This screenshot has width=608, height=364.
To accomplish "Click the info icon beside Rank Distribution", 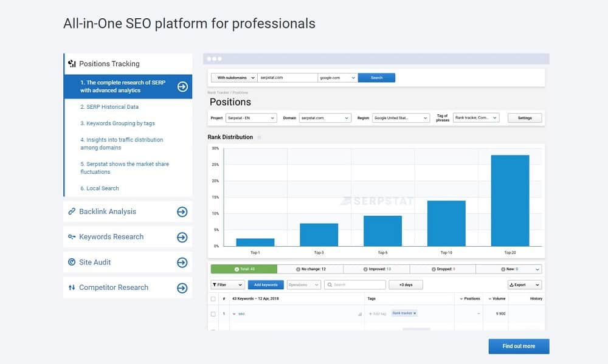I will (x=259, y=137).
